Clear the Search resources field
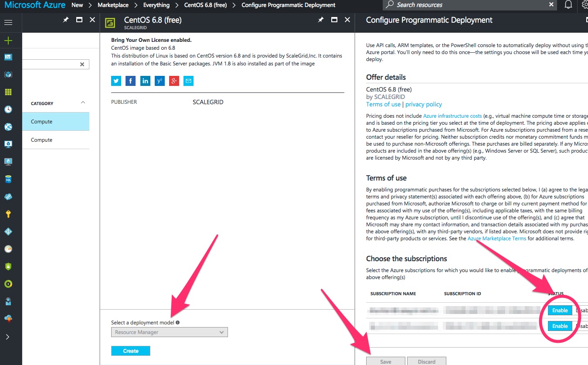Viewport: 588px width, 365px height. click(551, 5)
